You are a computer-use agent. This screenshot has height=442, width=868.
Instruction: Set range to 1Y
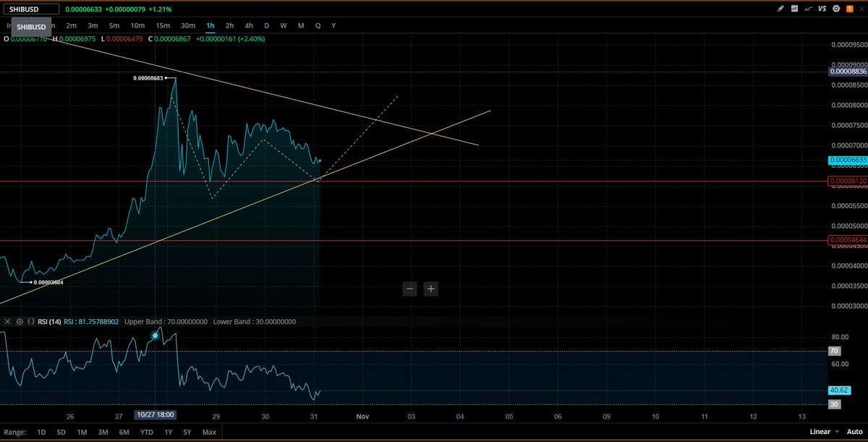[x=169, y=432]
